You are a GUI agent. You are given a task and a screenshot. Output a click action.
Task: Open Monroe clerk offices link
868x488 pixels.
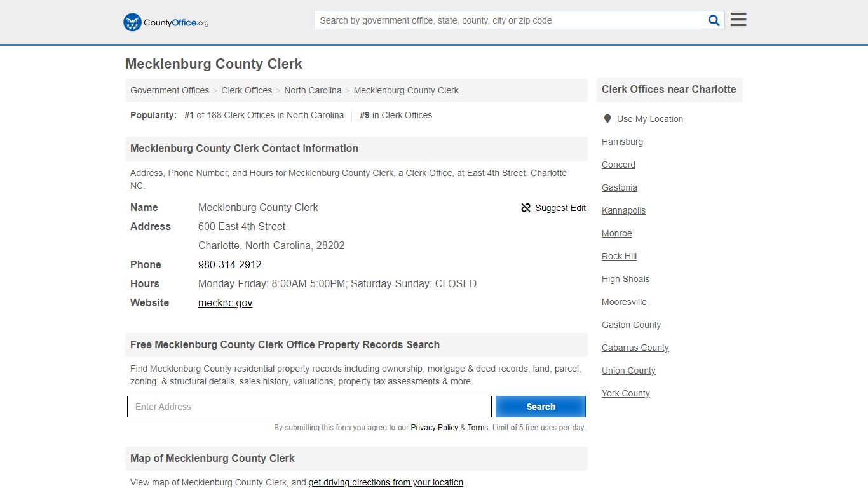click(616, 233)
